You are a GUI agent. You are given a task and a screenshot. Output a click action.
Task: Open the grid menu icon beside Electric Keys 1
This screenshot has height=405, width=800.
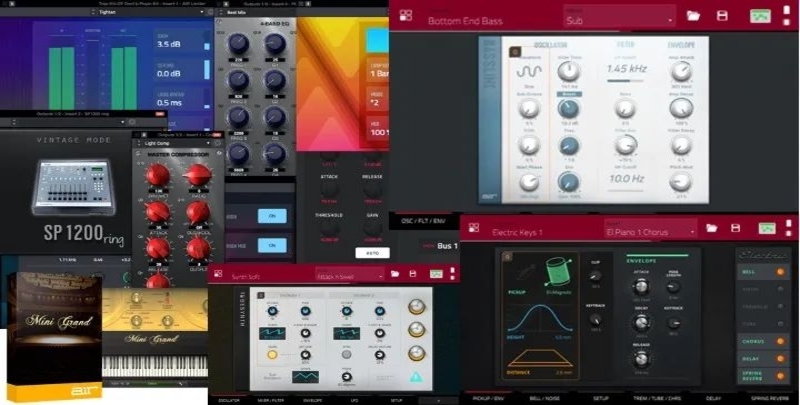[474, 228]
